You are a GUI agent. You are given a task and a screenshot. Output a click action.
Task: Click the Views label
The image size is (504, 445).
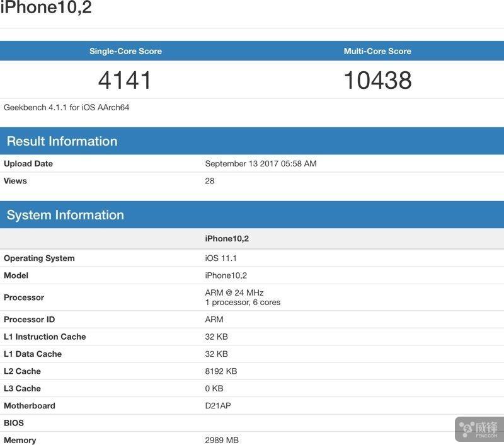click(15, 181)
